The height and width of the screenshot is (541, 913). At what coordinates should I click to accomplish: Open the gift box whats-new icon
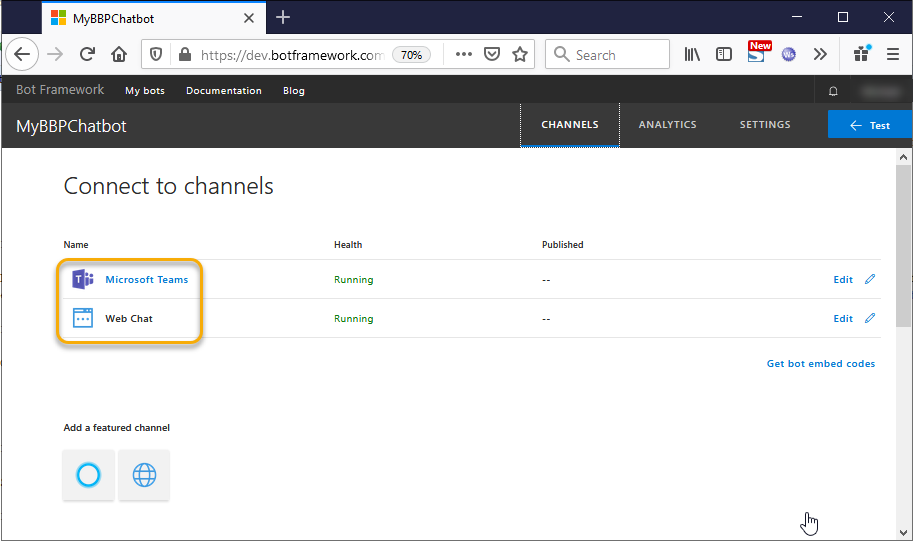[x=862, y=54]
